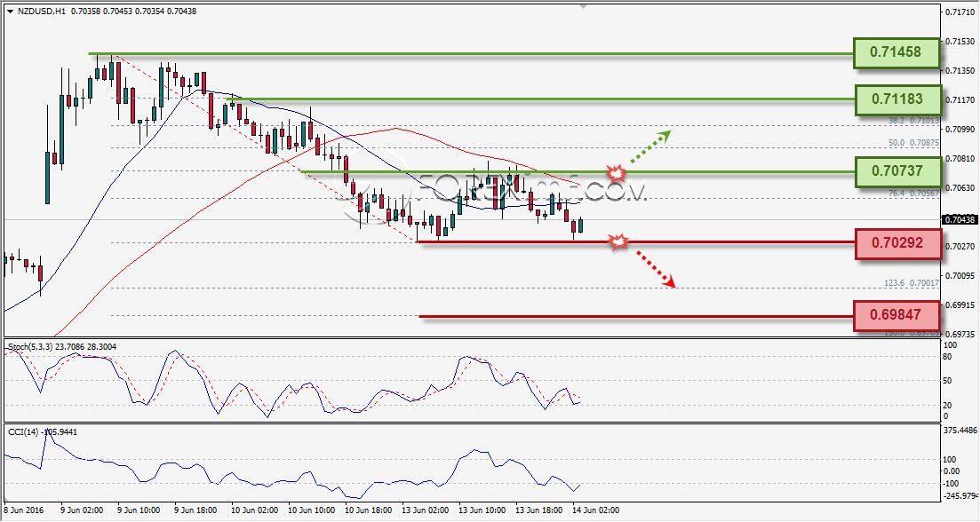Click the 10 Jun 18:00 time label
Viewport: 980px width, 522px height.
(368, 510)
